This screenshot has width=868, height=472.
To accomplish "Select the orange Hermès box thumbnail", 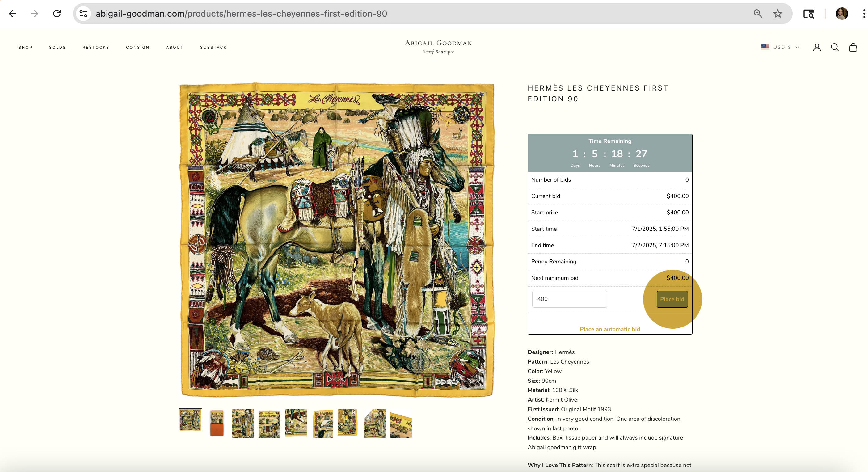I will (x=217, y=423).
